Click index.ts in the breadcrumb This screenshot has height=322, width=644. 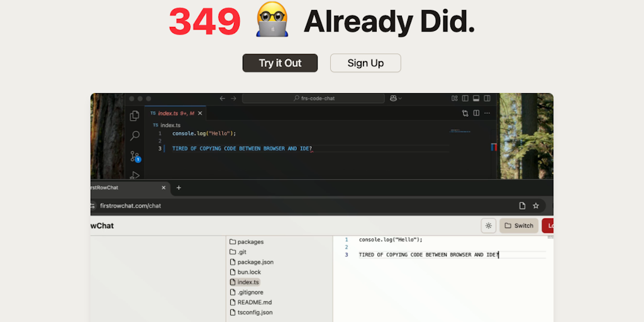click(x=170, y=125)
